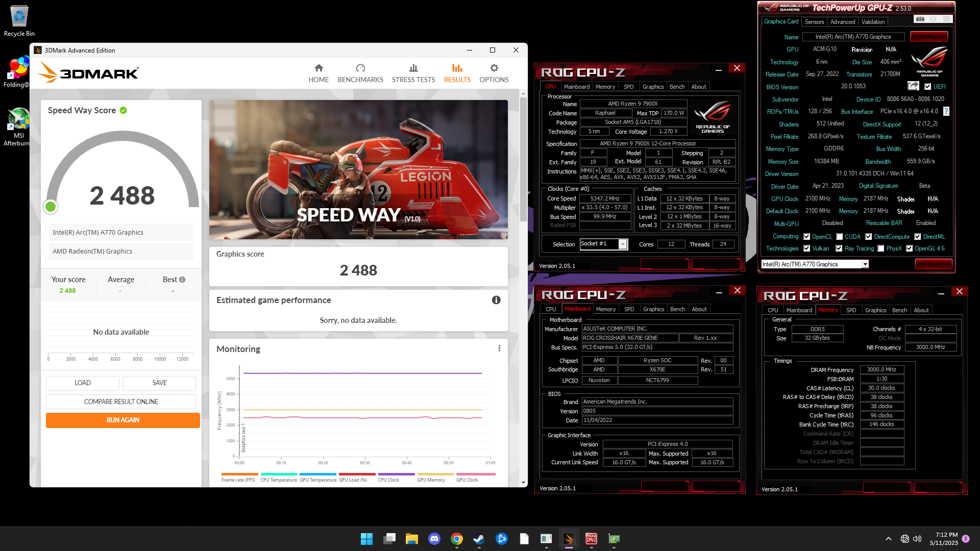Show hidden system tray icons
The width and height of the screenshot is (980, 551).
coord(889,539)
